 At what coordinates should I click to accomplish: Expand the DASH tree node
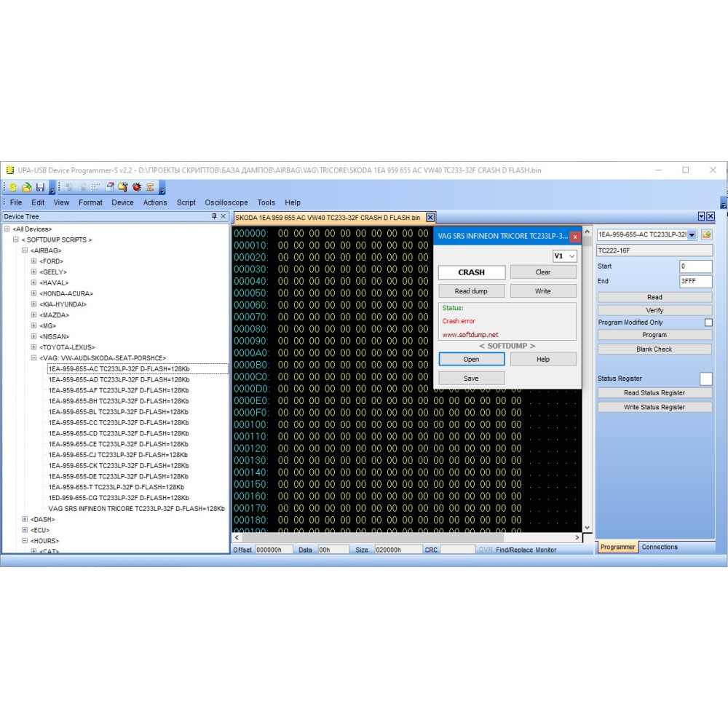tap(25, 519)
